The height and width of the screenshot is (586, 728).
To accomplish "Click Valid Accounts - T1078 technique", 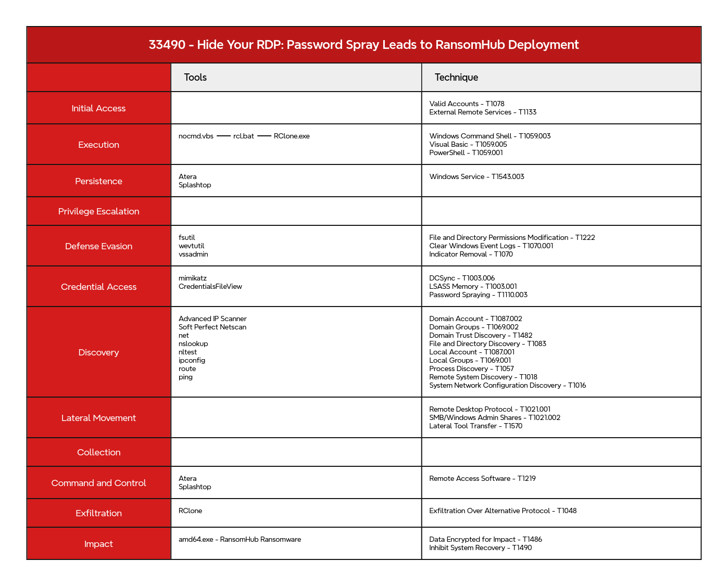I will [467, 104].
